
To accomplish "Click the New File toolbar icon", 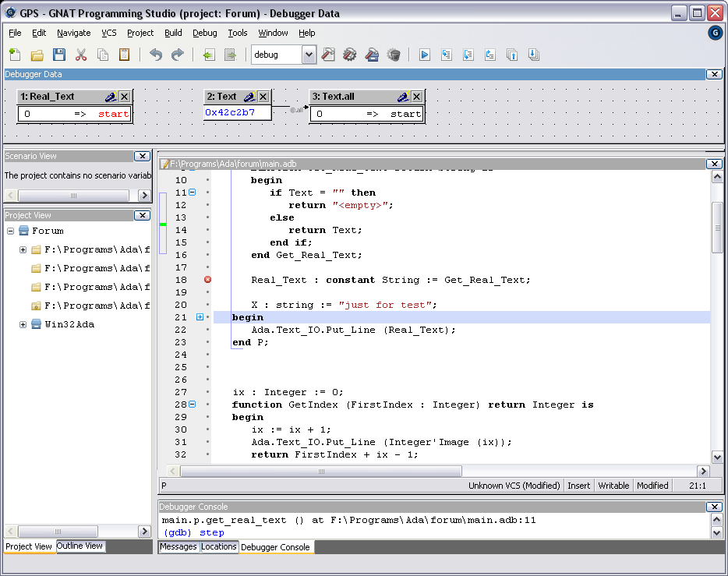I will pyautogui.click(x=15, y=55).
